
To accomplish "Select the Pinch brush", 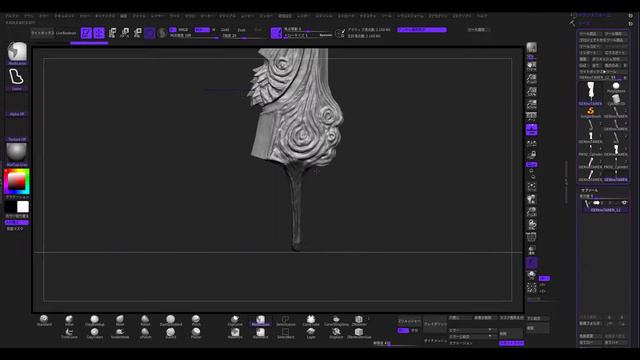I will 196,320.
